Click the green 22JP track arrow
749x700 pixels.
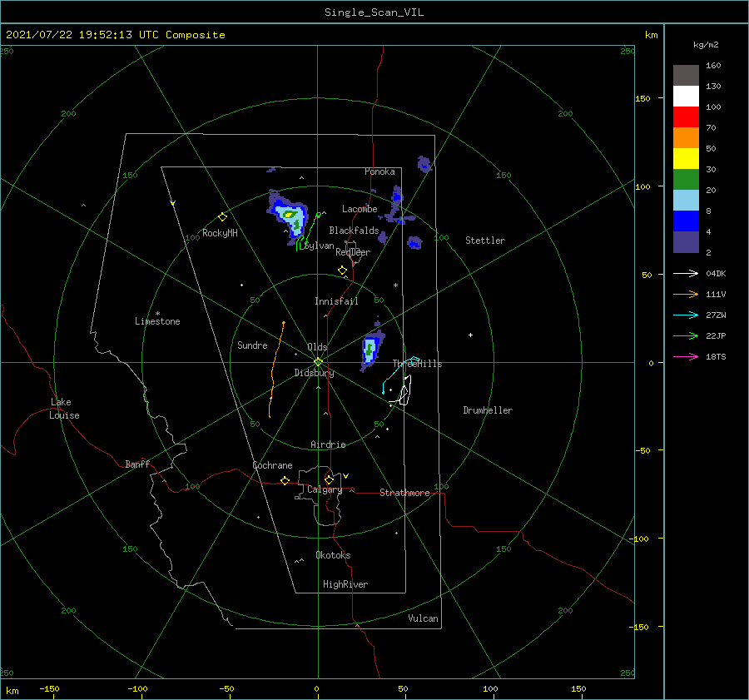686,336
